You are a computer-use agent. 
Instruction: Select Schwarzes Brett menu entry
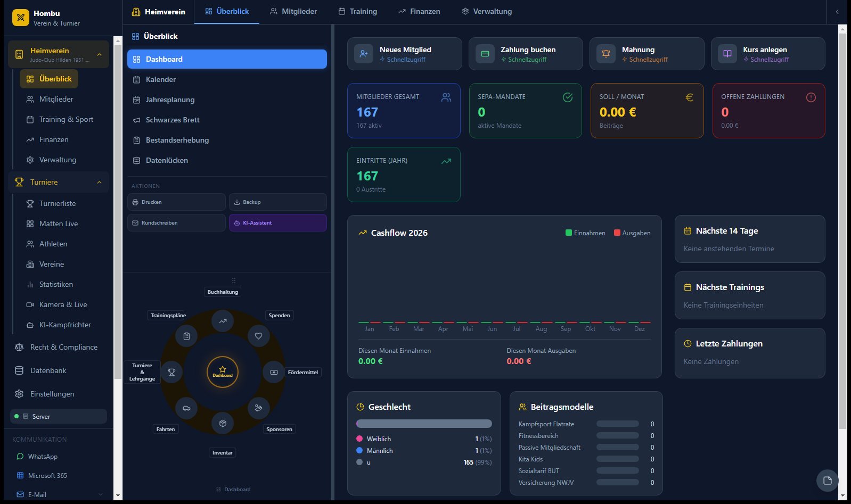pyautogui.click(x=227, y=120)
